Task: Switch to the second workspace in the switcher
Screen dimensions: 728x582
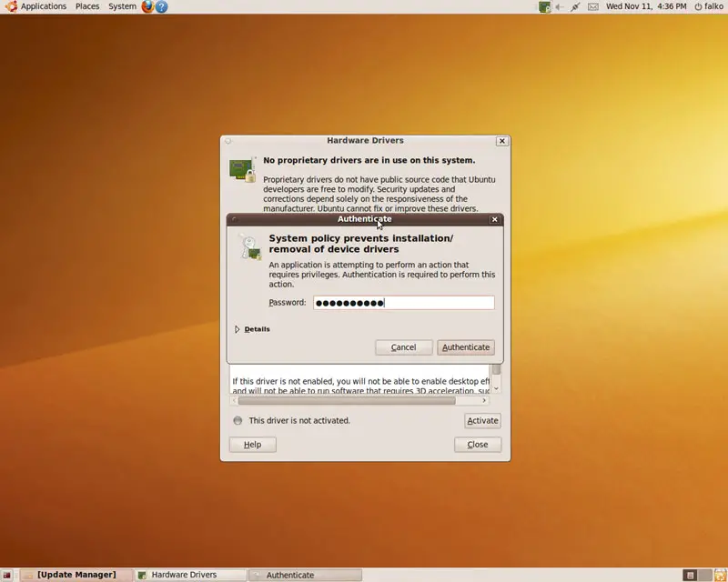Action: (x=704, y=576)
